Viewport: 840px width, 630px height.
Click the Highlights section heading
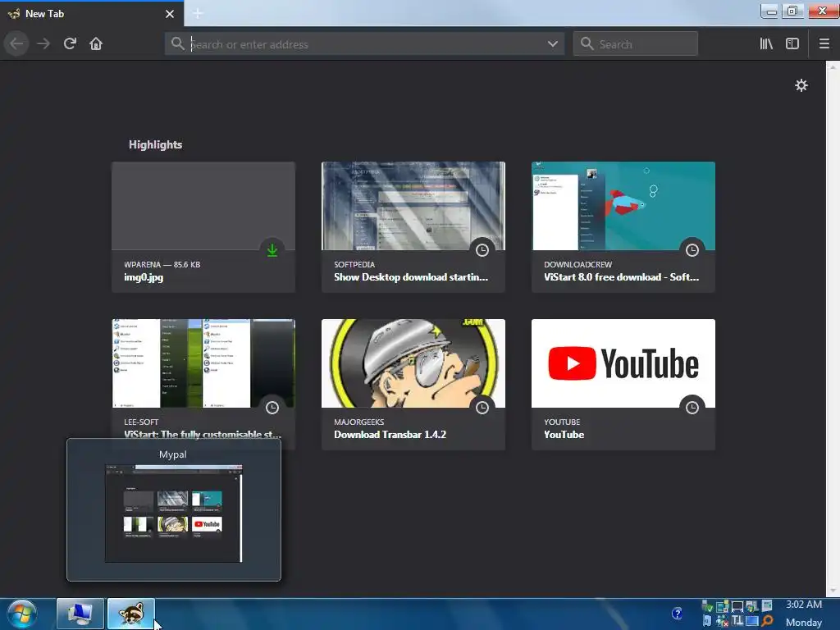pos(155,144)
